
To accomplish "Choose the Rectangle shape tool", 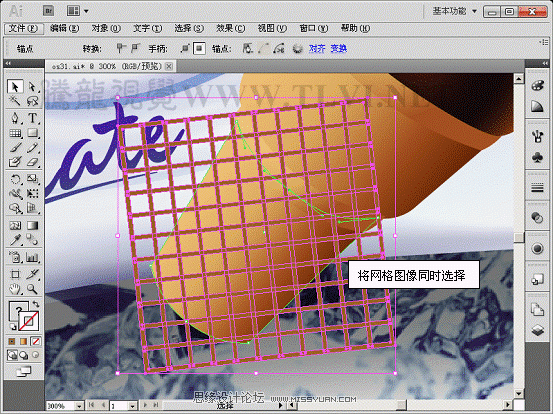I will point(32,133).
